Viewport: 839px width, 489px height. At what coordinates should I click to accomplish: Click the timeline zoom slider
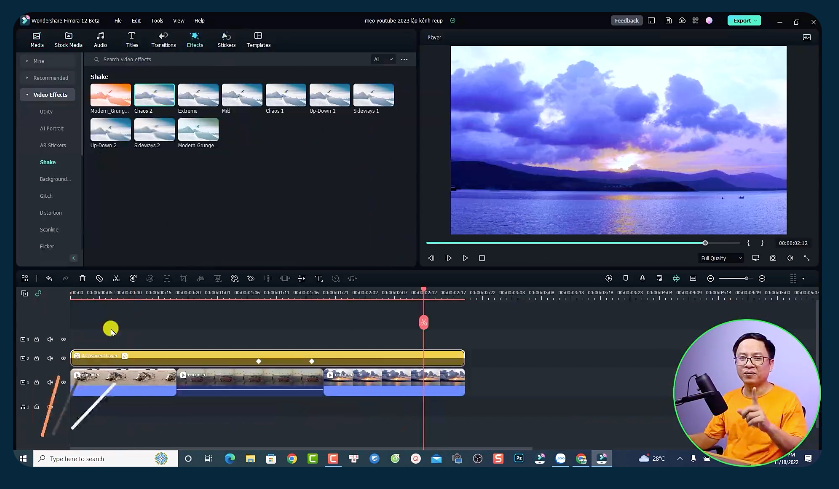tap(735, 278)
